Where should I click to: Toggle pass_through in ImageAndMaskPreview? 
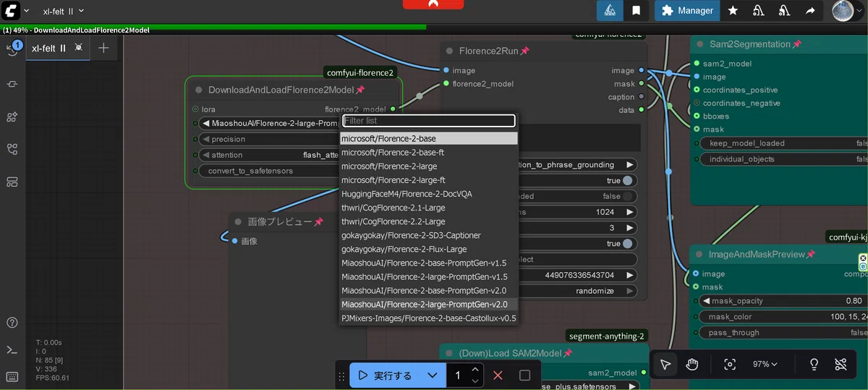(783, 333)
